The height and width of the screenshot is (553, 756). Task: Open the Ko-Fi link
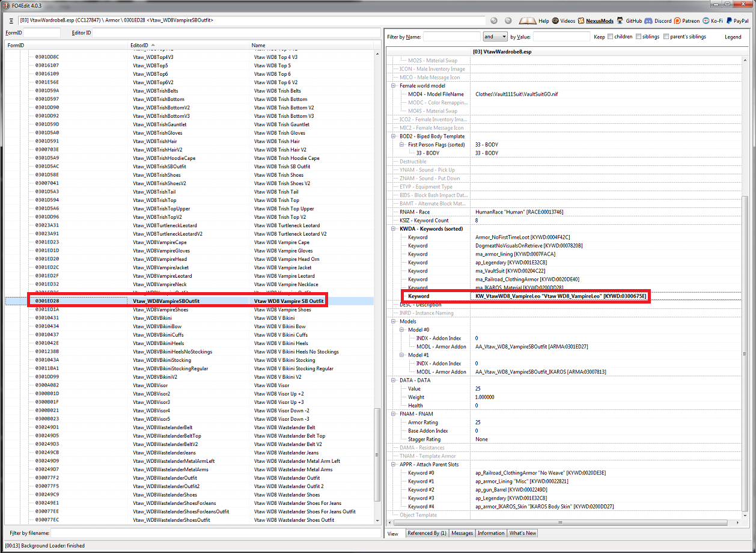[712, 20]
